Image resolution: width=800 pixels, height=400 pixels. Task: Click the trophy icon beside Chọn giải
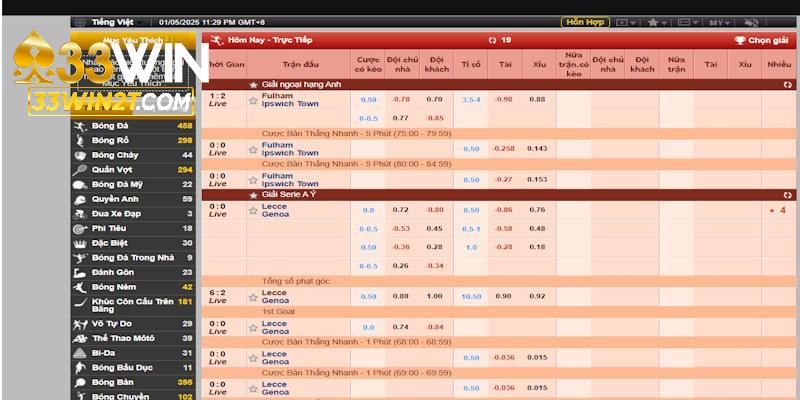[739, 40]
